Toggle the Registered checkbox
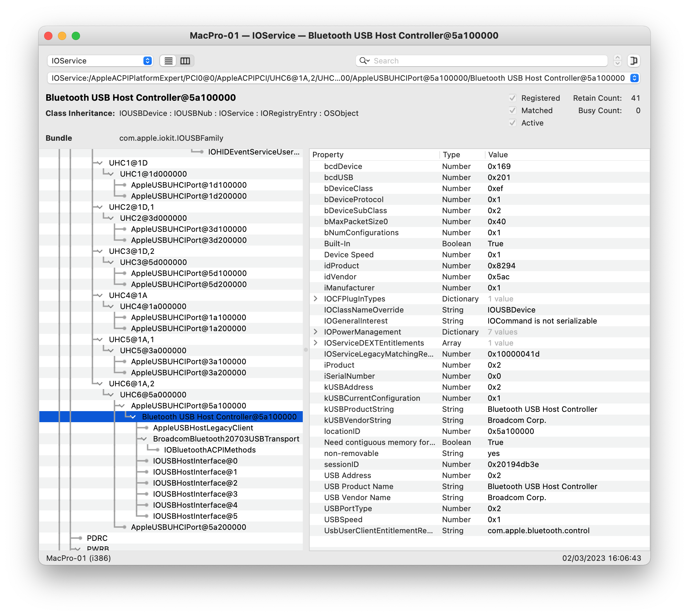The width and height of the screenshot is (689, 616). click(512, 98)
